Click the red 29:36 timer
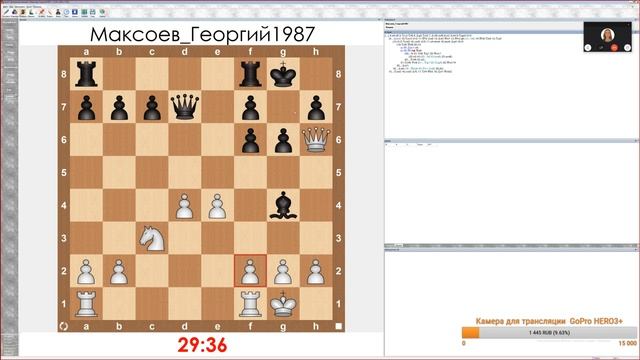The width and height of the screenshot is (640, 360). click(202, 345)
